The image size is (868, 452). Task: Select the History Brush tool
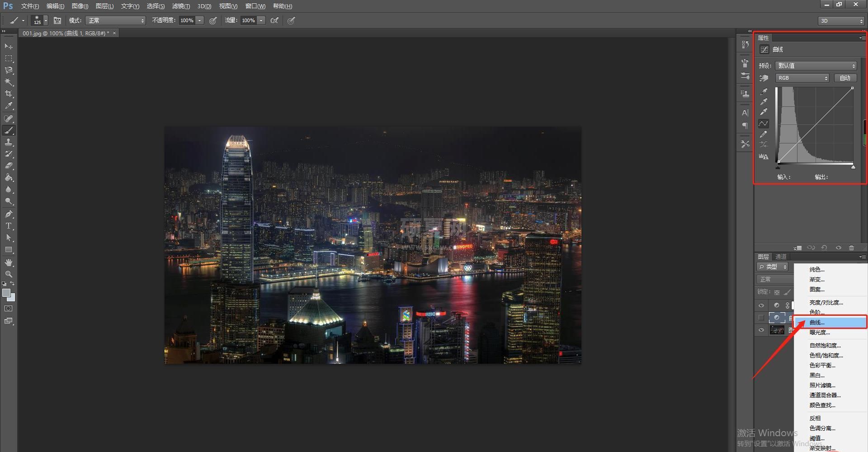click(x=9, y=154)
